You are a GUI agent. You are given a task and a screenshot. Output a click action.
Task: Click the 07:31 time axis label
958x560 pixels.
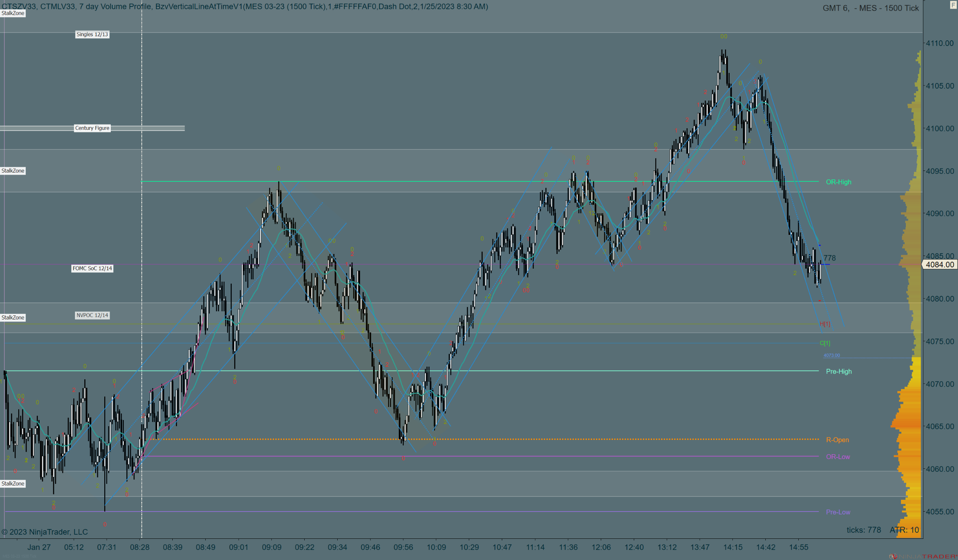click(107, 547)
